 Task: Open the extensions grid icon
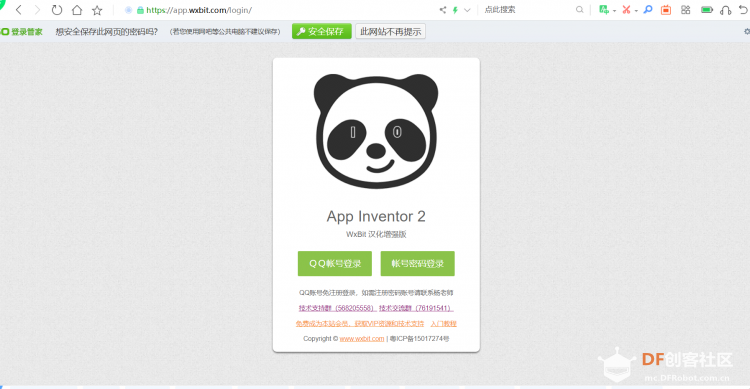pyautogui.click(x=685, y=10)
